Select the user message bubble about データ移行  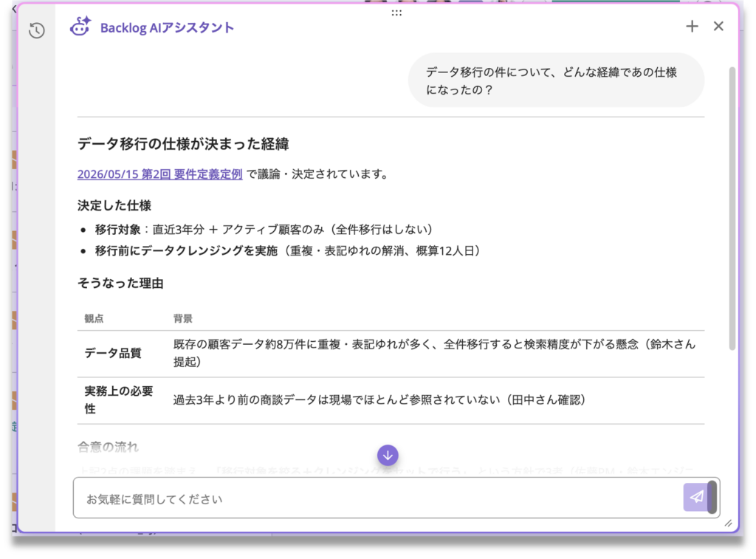(556, 80)
